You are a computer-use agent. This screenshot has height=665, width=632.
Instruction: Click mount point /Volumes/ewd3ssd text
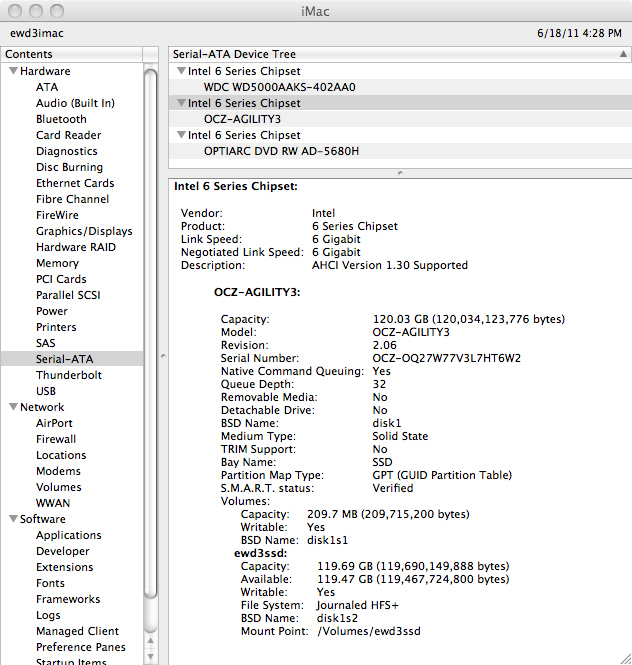[x=369, y=631]
